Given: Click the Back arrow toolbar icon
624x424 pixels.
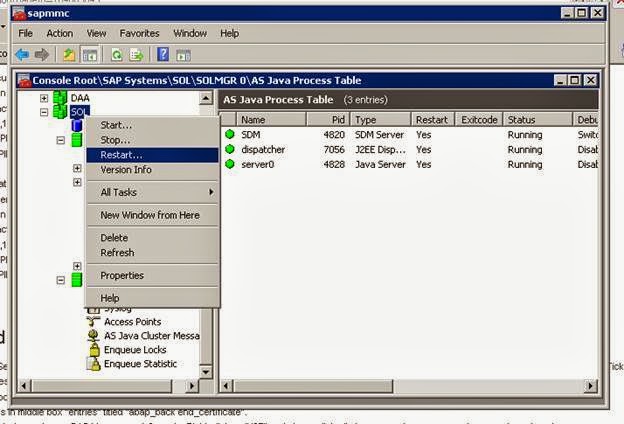Looking at the screenshot, I should (x=22, y=55).
